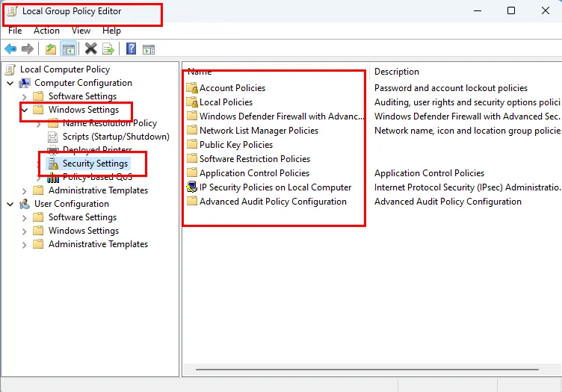Viewport: 562px width, 392px height.
Task: Click the IP Security Policies icon
Action: (x=192, y=187)
